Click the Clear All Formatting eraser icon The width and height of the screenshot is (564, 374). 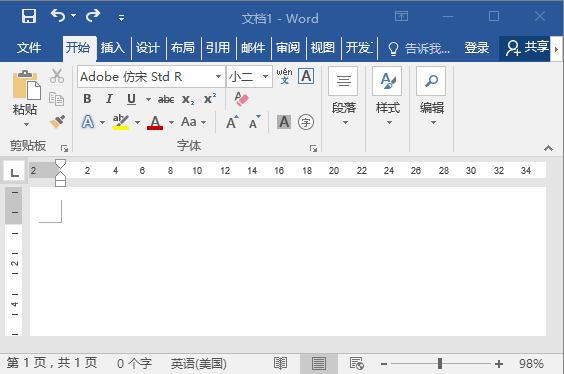tap(241, 99)
